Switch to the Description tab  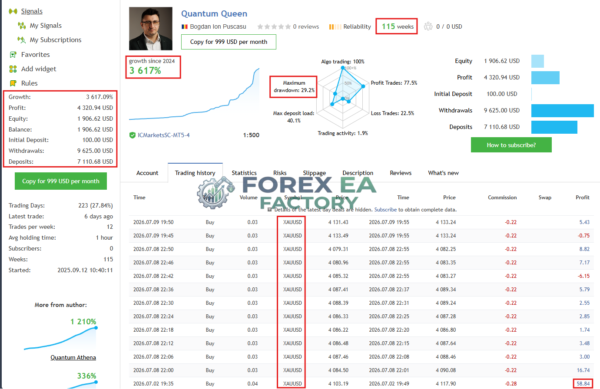[358, 173]
